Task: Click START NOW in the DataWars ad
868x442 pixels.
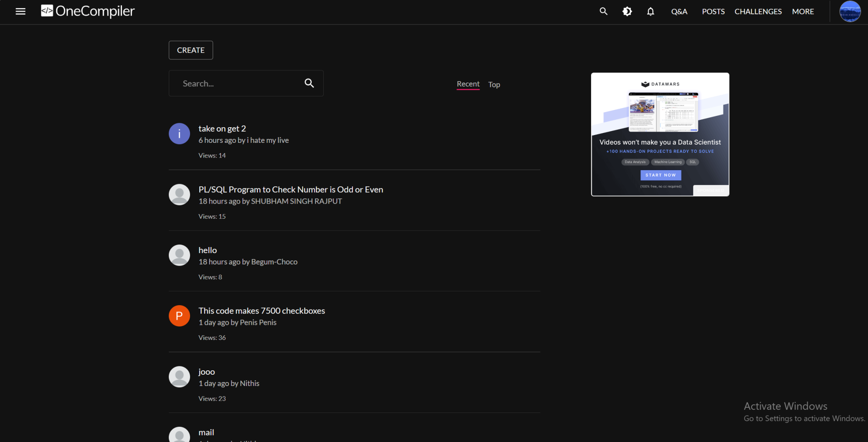Action: [661, 175]
